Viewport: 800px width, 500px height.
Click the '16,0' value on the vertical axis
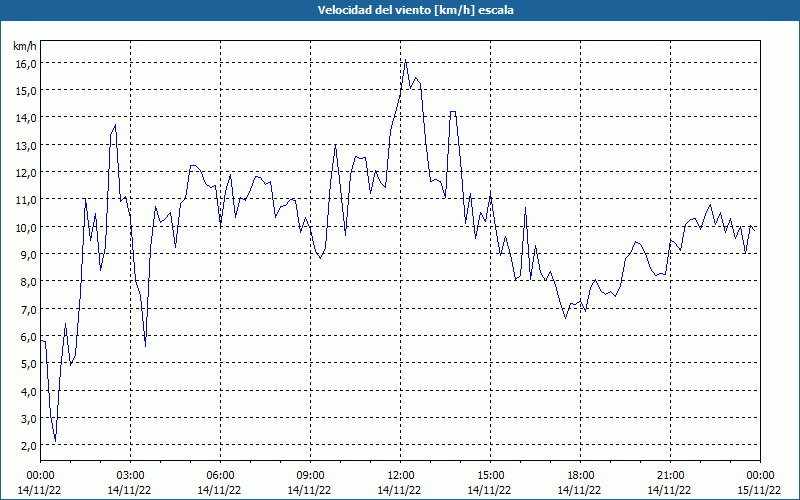coord(26,63)
